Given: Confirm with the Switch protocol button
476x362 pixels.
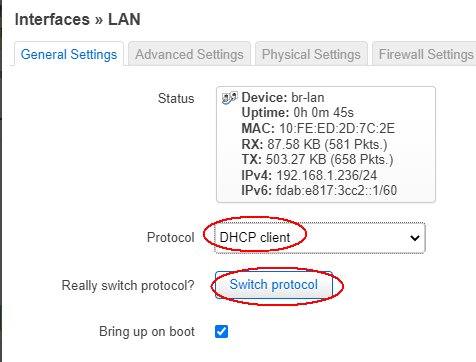Looking at the screenshot, I should [x=274, y=285].
